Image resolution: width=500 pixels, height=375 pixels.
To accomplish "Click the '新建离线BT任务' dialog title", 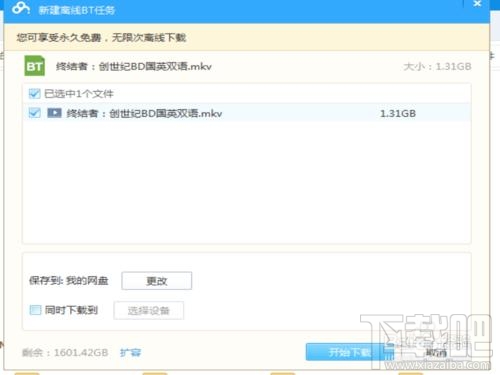I will (x=77, y=10).
